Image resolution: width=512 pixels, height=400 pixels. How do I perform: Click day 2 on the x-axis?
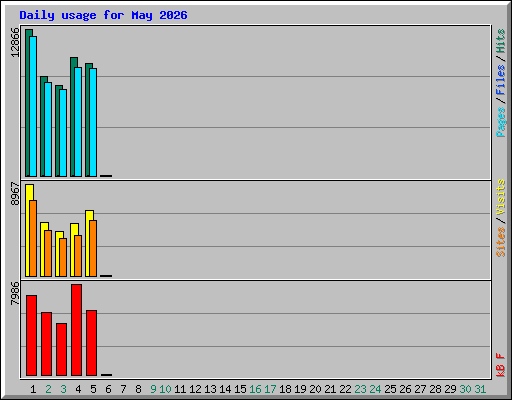point(48,389)
